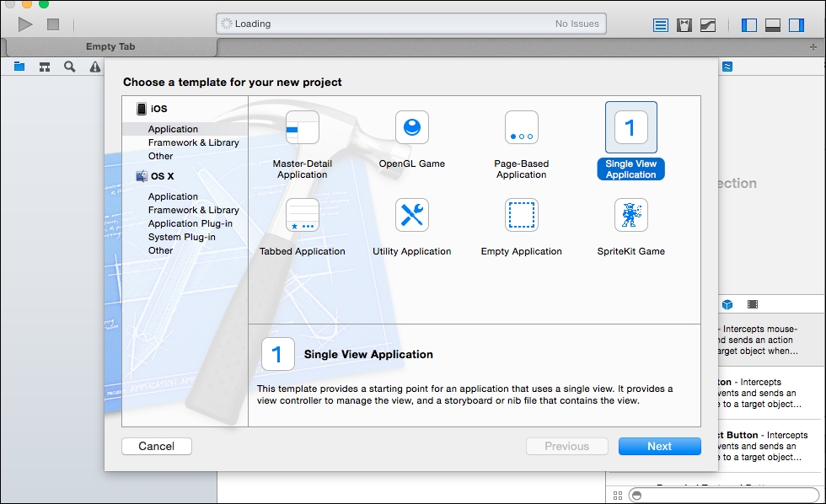Show the debug area pane
The height and width of the screenshot is (504, 826).
pos(771,24)
